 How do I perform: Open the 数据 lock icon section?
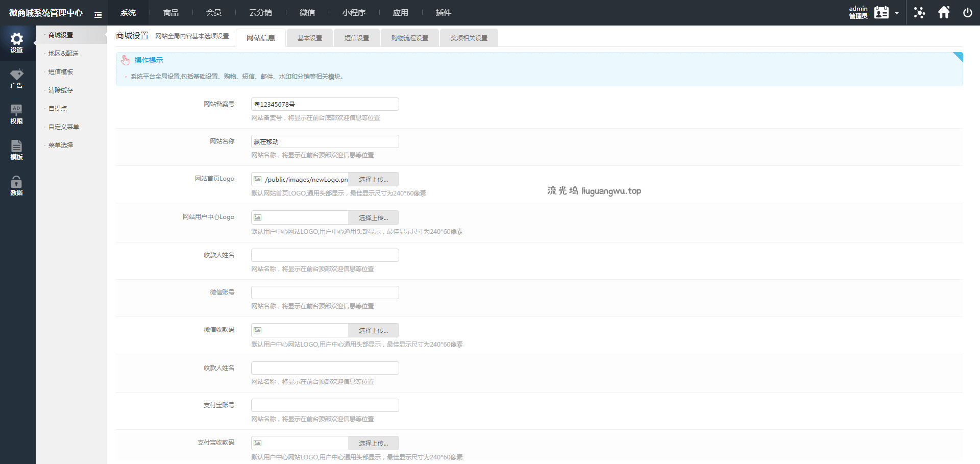[17, 186]
